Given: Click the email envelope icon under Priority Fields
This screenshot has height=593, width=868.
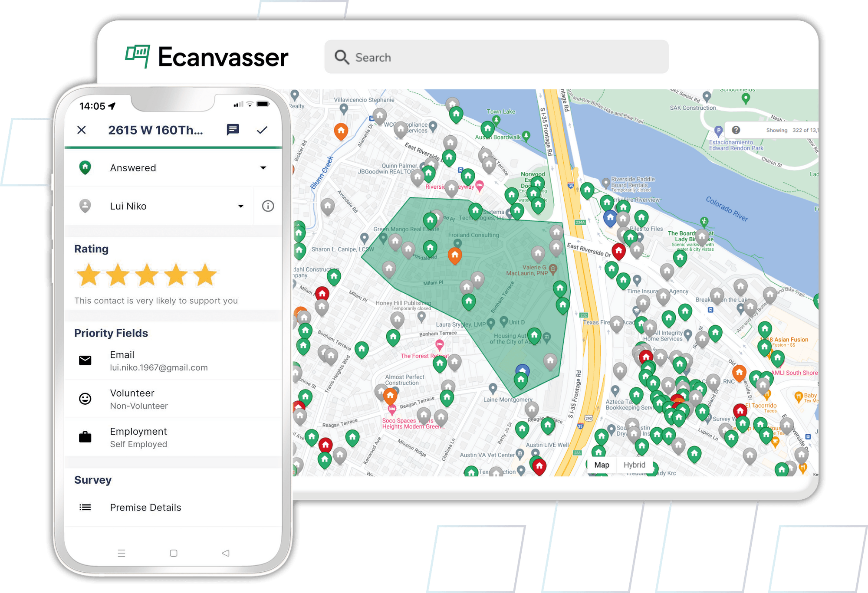Looking at the screenshot, I should 85,360.
